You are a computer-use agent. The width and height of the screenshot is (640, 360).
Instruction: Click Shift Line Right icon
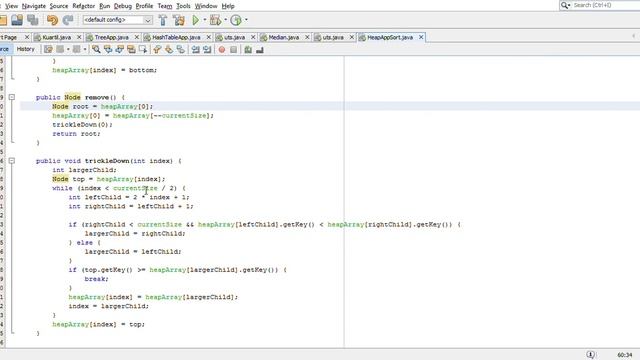207,49
